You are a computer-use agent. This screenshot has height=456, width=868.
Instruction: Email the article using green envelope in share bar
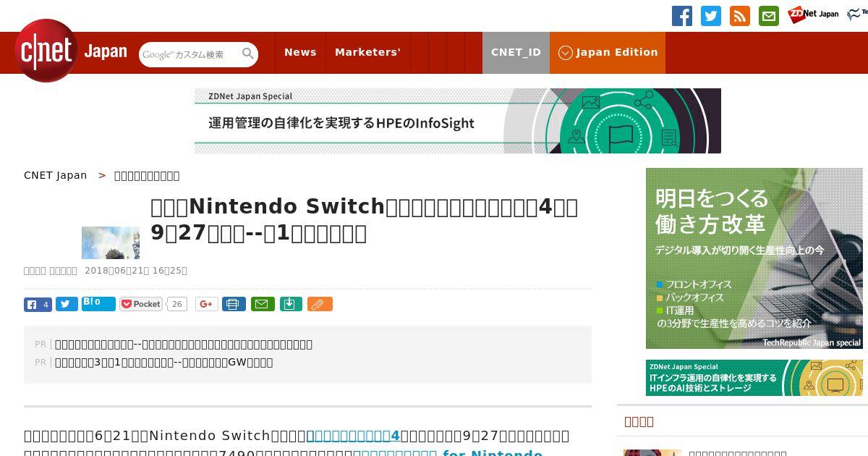click(263, 304)
